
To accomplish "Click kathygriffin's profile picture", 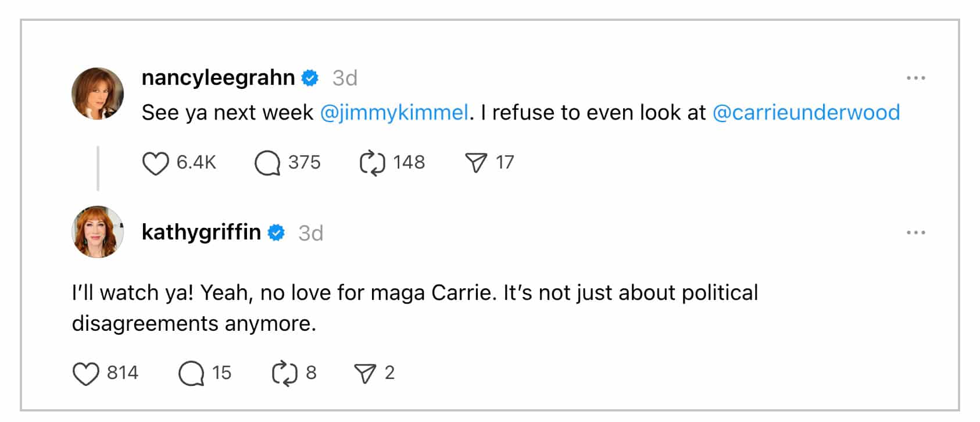I will click(98, 231).
